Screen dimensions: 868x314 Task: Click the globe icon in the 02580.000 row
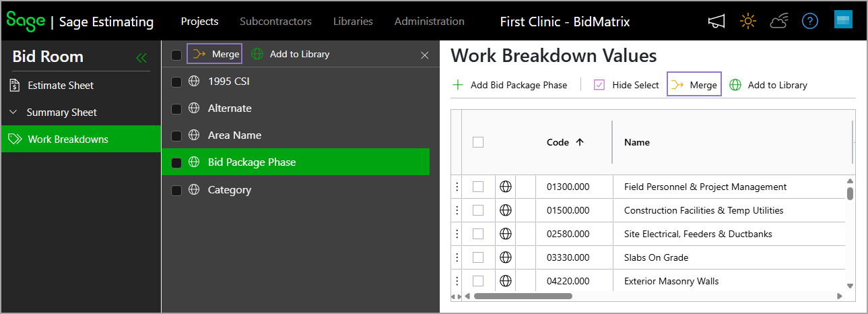[506, 234]
